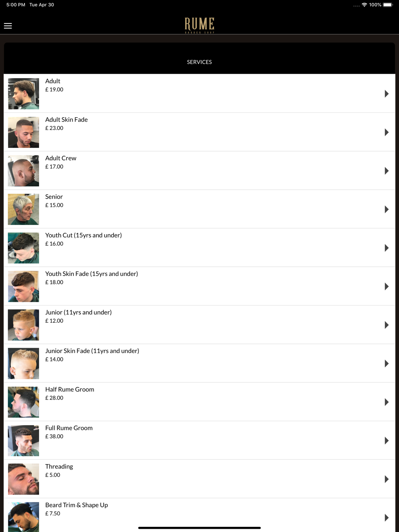The height and width of the screenshot is (532, 399).
Task: Click the Senior row arrow icon
Action: pos(386,209)
